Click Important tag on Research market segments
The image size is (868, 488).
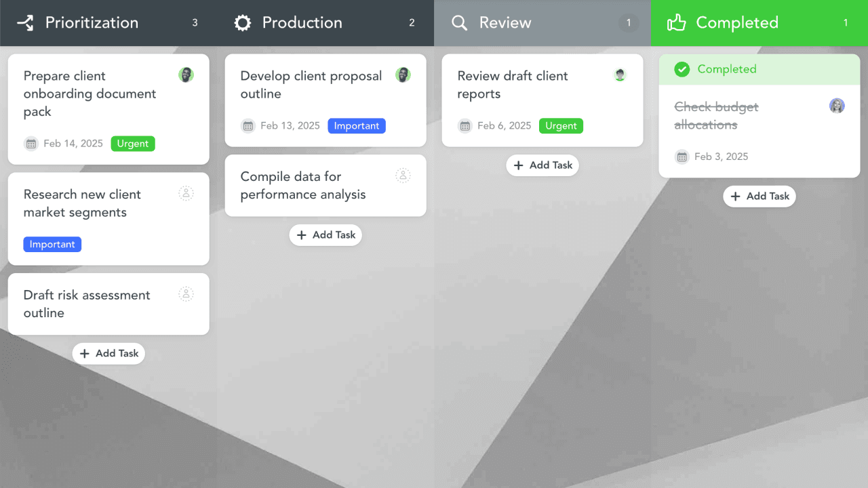(52, 245)
